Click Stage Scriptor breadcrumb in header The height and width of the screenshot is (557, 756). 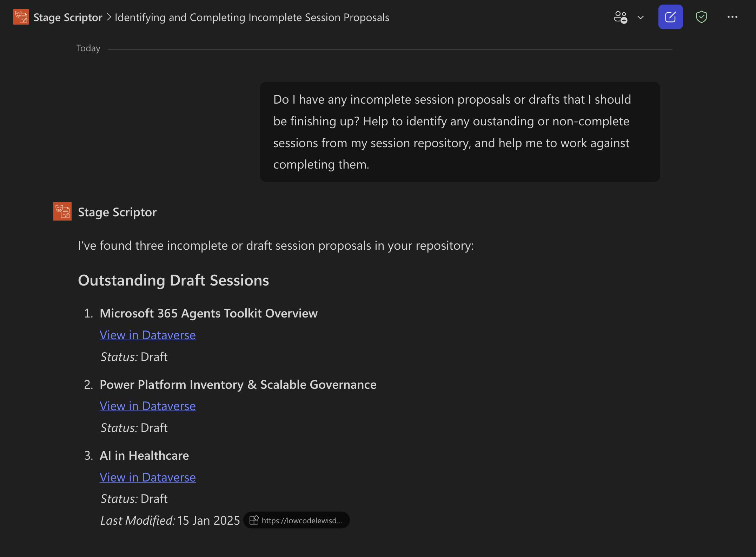pyautogui.click(x=68, y=17)
